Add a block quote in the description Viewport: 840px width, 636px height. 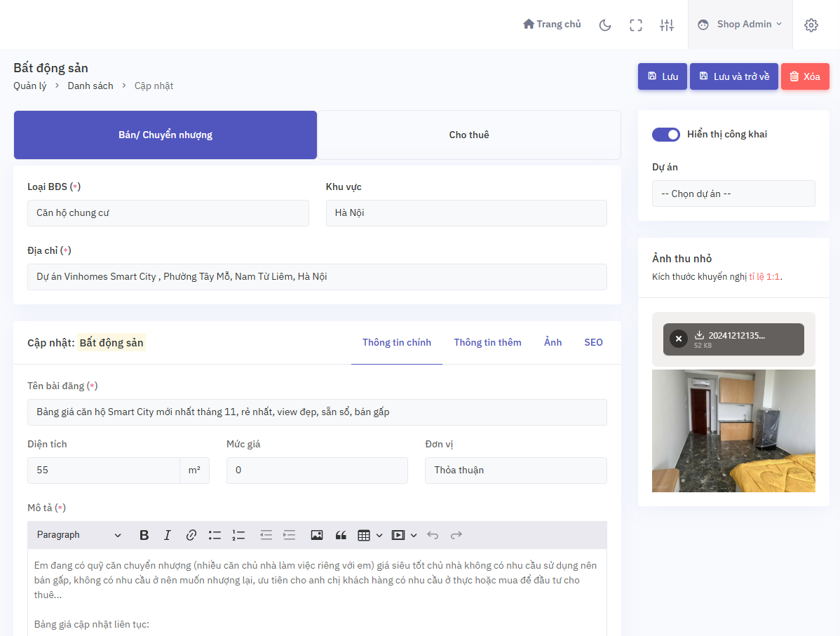coord(341,535)
